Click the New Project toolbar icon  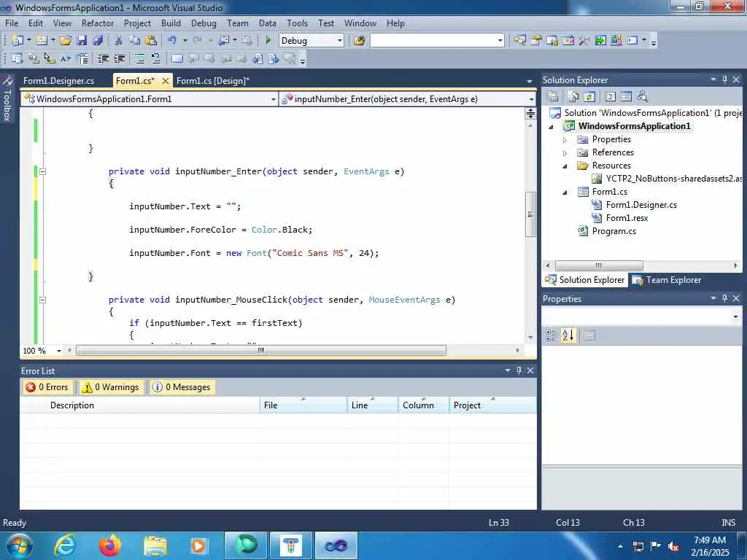[18, 41]
